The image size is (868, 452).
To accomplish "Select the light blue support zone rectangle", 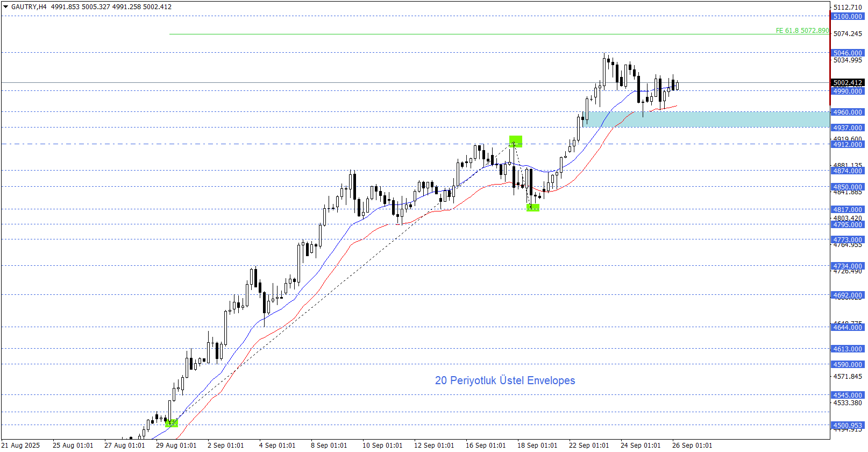I will point(706,119).
